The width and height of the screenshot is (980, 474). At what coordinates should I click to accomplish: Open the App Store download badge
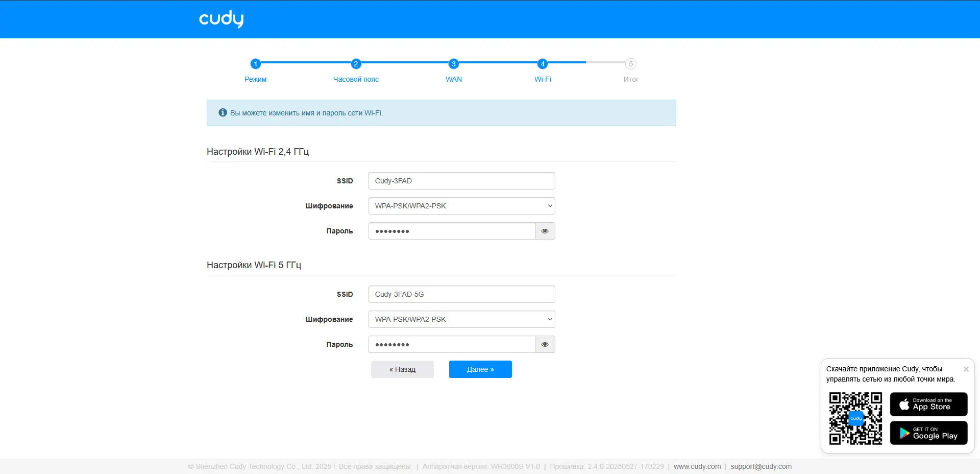coord(928,404)
